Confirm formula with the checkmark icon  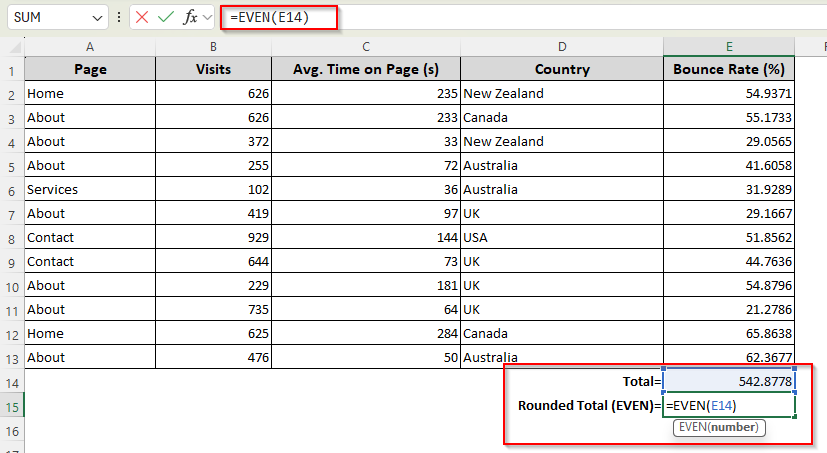point(166,17)
